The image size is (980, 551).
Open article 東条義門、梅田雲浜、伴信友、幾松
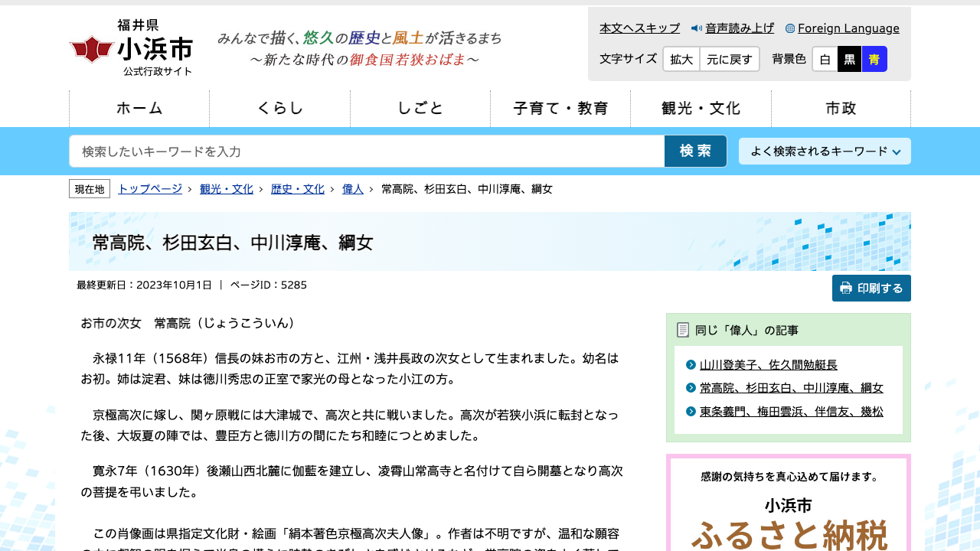(792, 412)
